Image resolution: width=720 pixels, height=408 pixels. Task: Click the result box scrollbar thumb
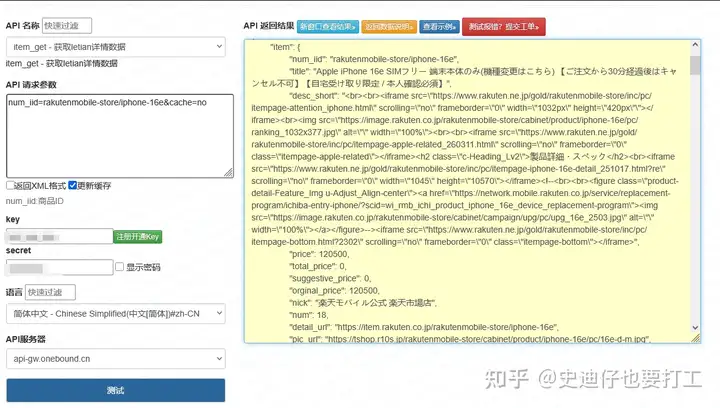pyautogui.click(x=695, y=65)
